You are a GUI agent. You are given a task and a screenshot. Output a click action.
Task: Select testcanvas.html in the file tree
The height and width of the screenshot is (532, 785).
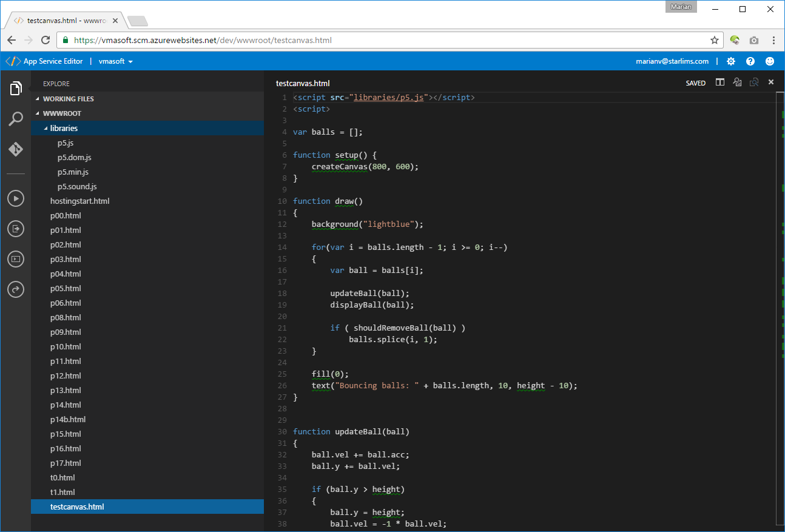click(x=147, y=507)
